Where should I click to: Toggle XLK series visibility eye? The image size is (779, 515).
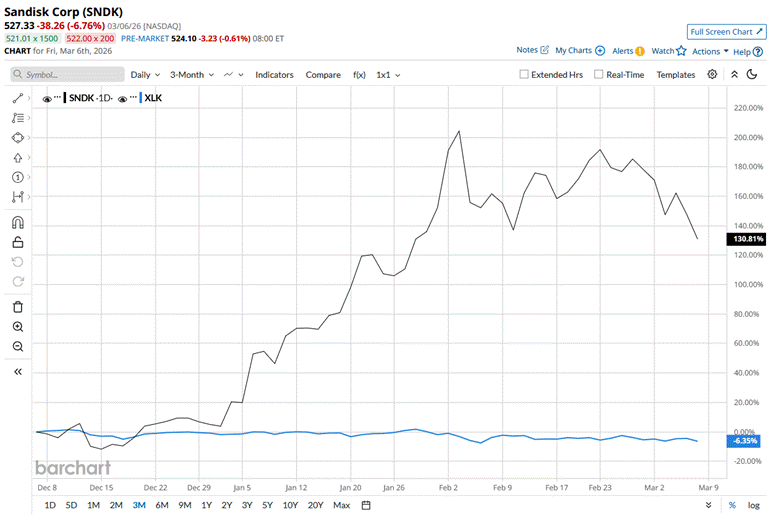pyautogui.click(x=122, y=99)
